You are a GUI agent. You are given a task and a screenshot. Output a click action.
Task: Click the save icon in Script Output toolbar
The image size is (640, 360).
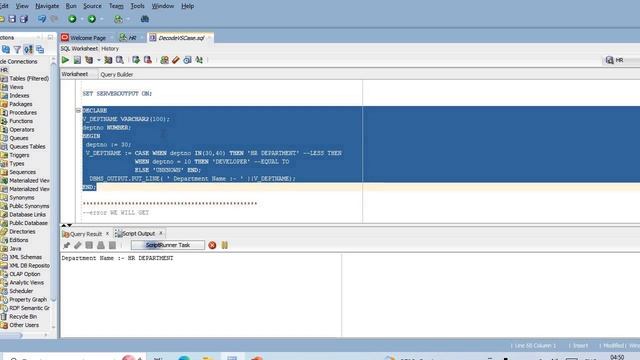(89, 245)
